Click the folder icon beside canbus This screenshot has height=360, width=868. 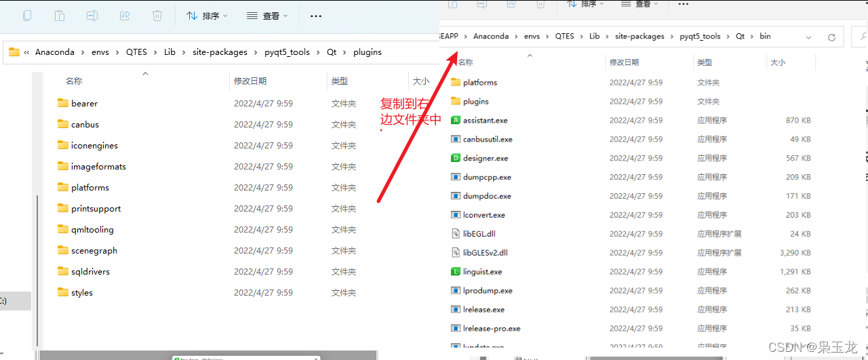click(63, 124)
